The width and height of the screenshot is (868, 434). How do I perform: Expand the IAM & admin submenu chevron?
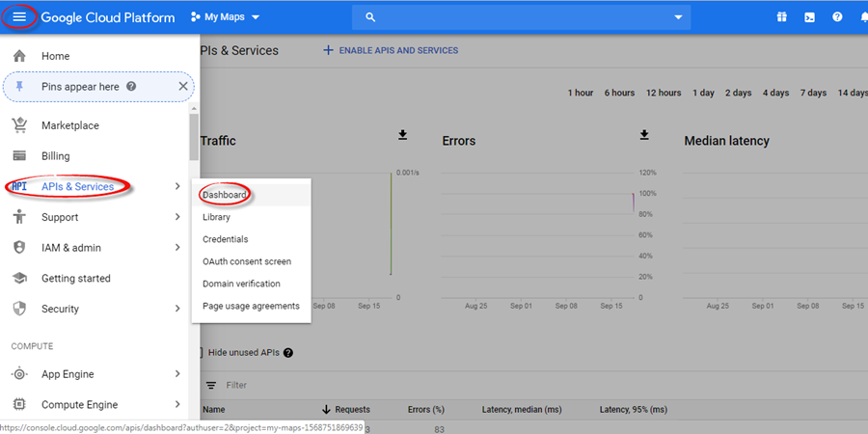[x=177, y=248]
